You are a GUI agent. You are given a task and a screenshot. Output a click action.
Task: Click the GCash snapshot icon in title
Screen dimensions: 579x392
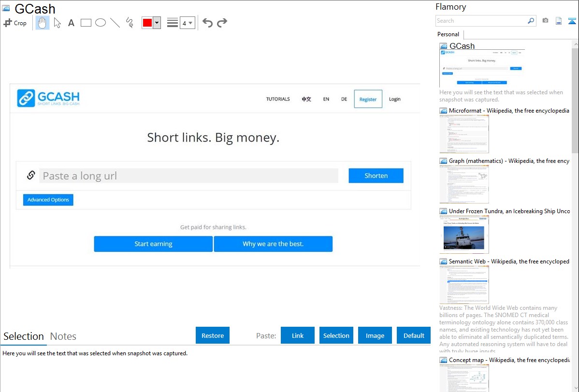pos(6,8)
